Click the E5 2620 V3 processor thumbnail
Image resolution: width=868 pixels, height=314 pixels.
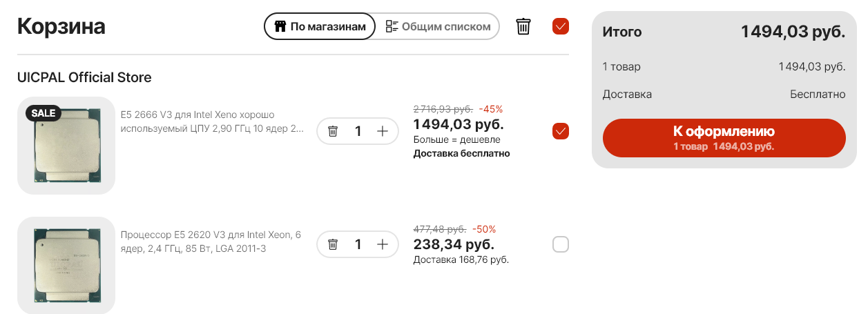66,266
